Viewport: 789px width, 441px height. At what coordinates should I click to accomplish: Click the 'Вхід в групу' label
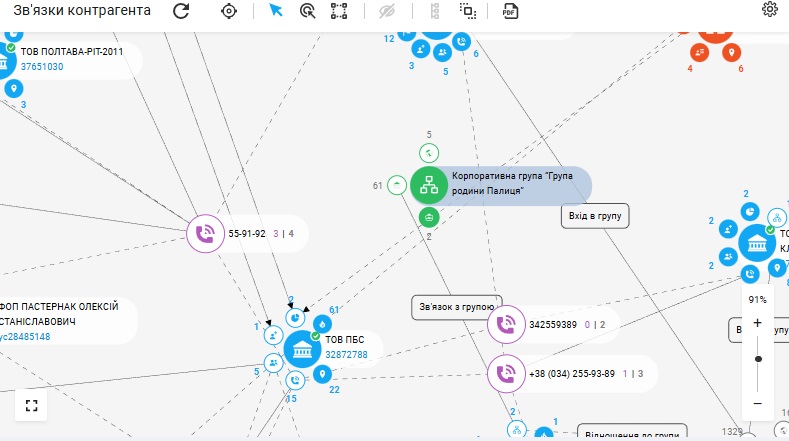594,216
